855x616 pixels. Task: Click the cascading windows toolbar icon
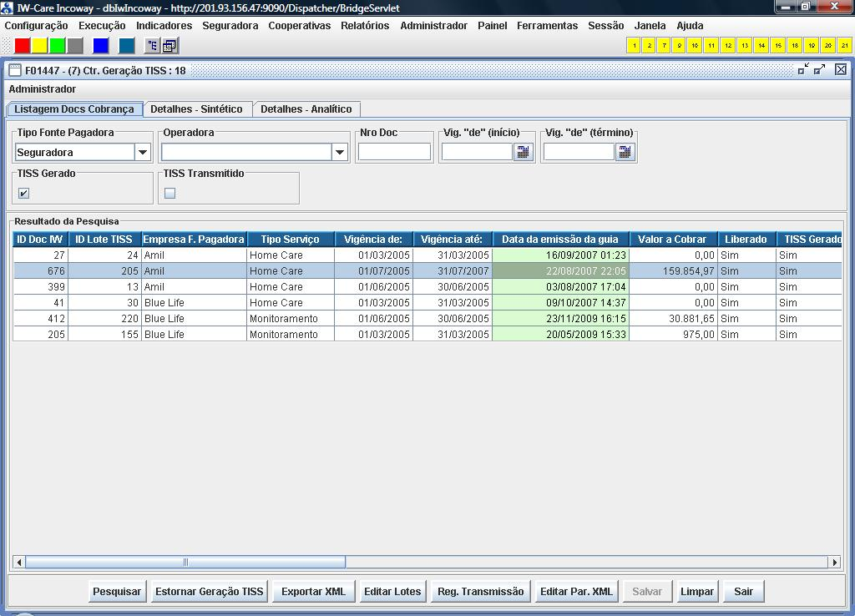(169, 46)
